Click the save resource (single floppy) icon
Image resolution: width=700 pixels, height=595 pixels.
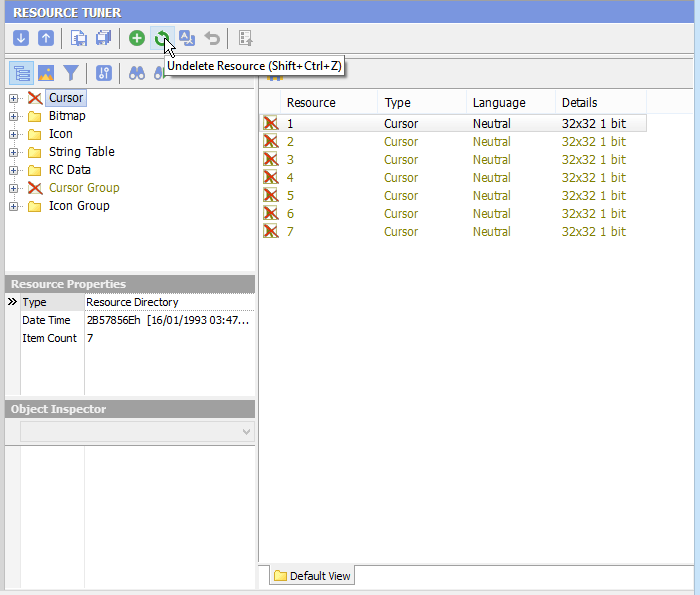(x=79, y=38)
